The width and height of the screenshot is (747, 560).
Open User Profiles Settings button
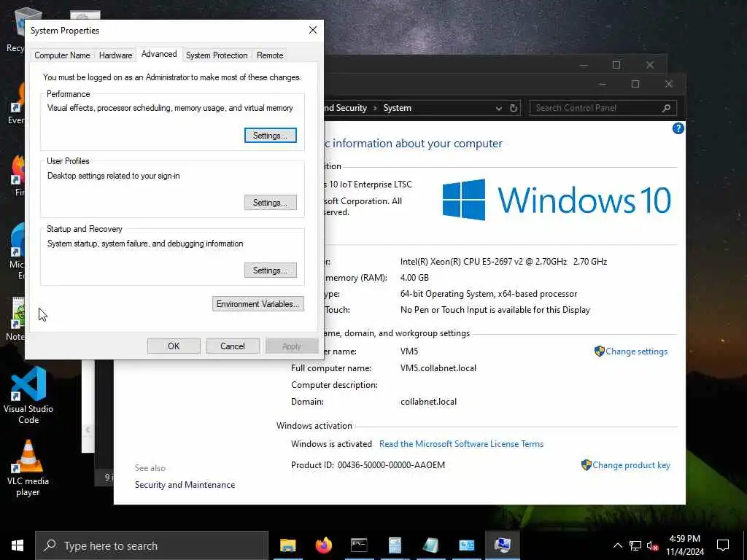[x=270, y=203]
